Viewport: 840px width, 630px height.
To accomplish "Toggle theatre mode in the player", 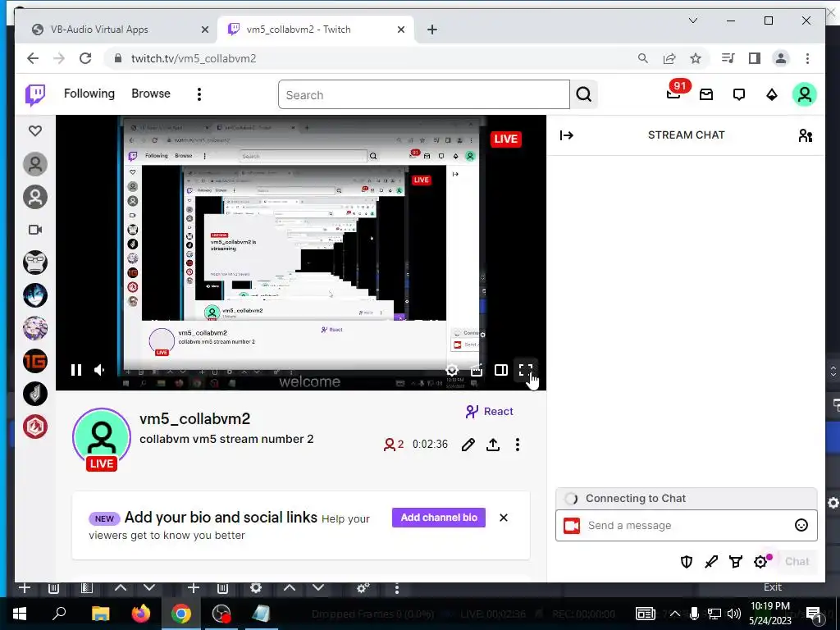I will pos(501,370).
